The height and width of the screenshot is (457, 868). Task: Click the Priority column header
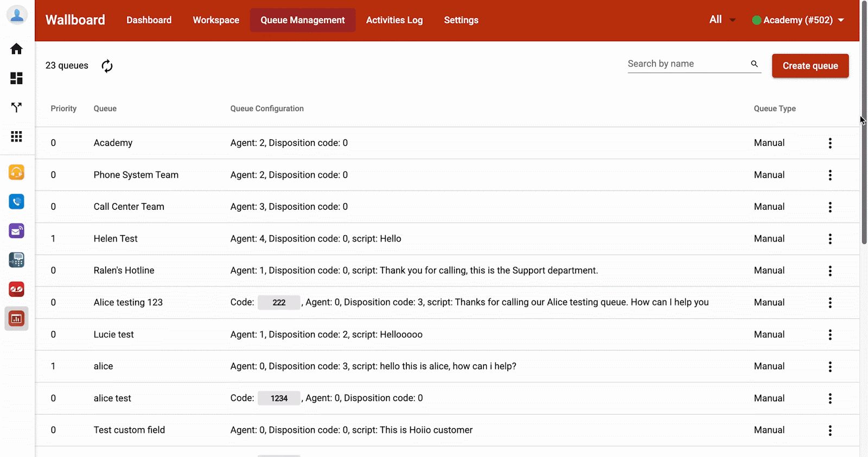(x=63, y=108)
